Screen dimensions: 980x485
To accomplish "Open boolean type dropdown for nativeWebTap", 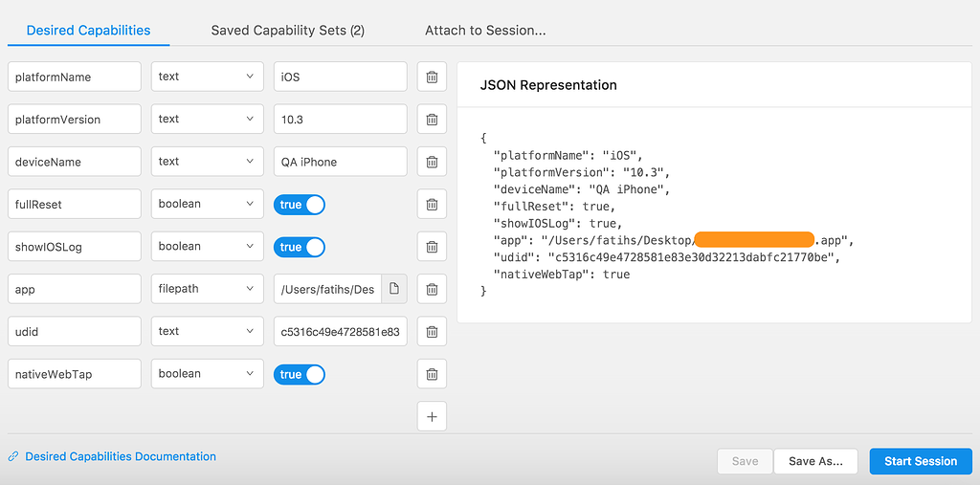I will (207, 374).
